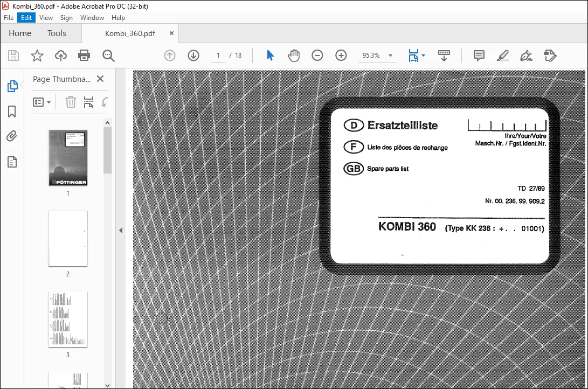Click 'Nr. 00. 236. 99. 909.2' text
Screen dimensions: 588x389
click(x=515, y=202)
